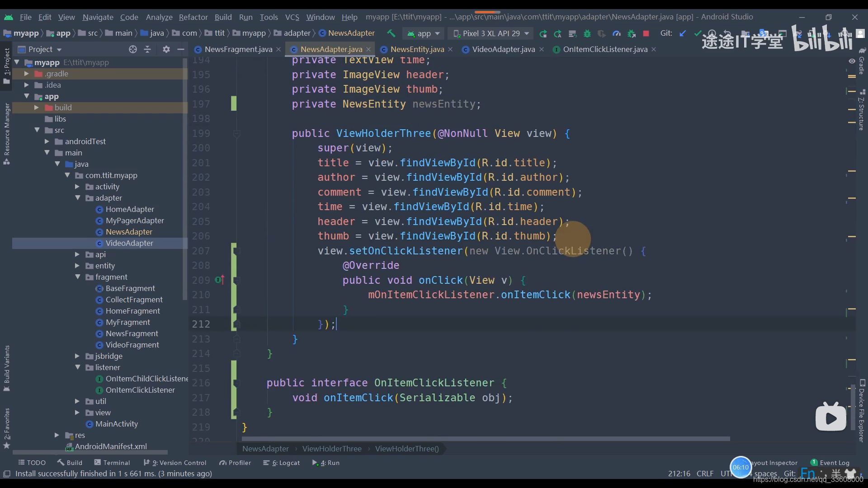Open the Version Control tool window
868x488 pixels.
point(175,463)
